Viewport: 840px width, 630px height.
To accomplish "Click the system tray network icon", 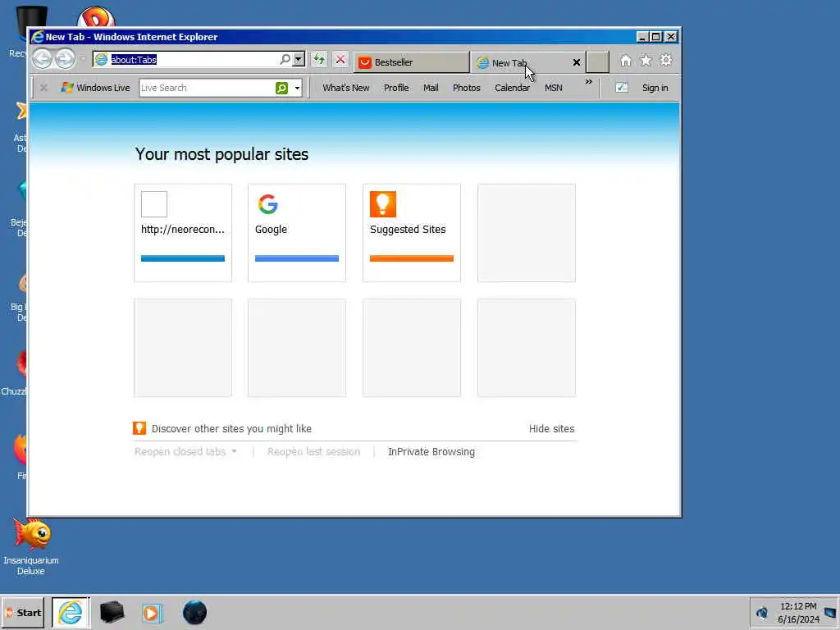I will (x=761, y=612).
